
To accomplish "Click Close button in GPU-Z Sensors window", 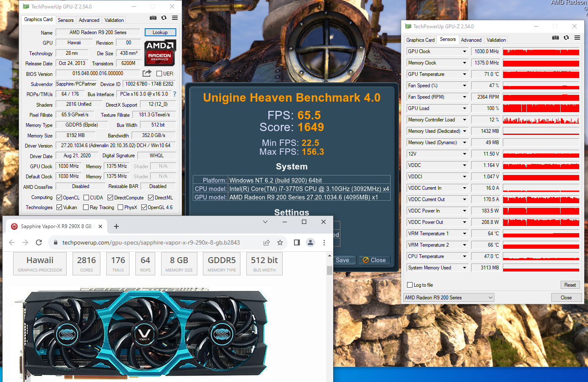I will tap(566, 298).
